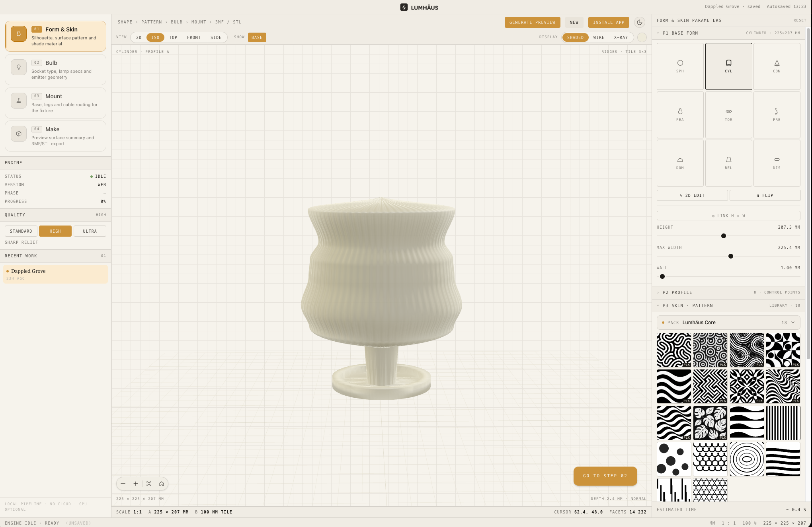Image resolution: width=812 pixels, height=527 pixels.
Task: Click the fit-to-view frame icon
Action: pos(149,484)
